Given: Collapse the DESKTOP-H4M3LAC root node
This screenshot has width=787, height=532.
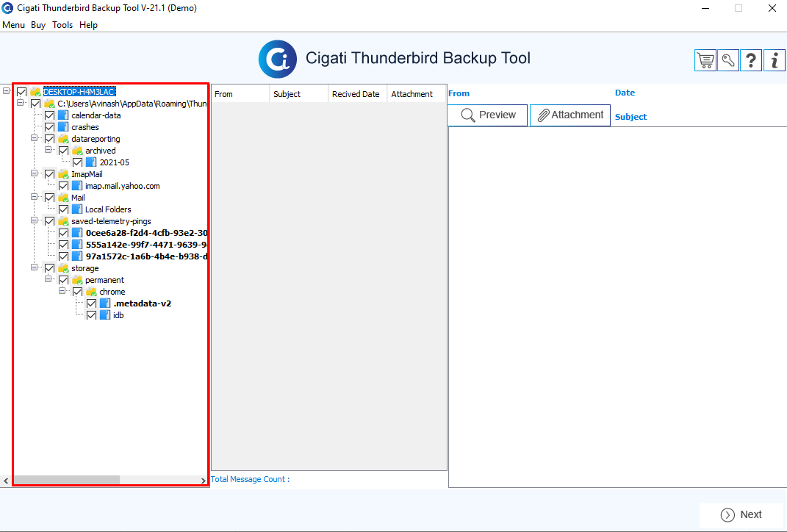Looking at the screenshot, I should point(6,91).
